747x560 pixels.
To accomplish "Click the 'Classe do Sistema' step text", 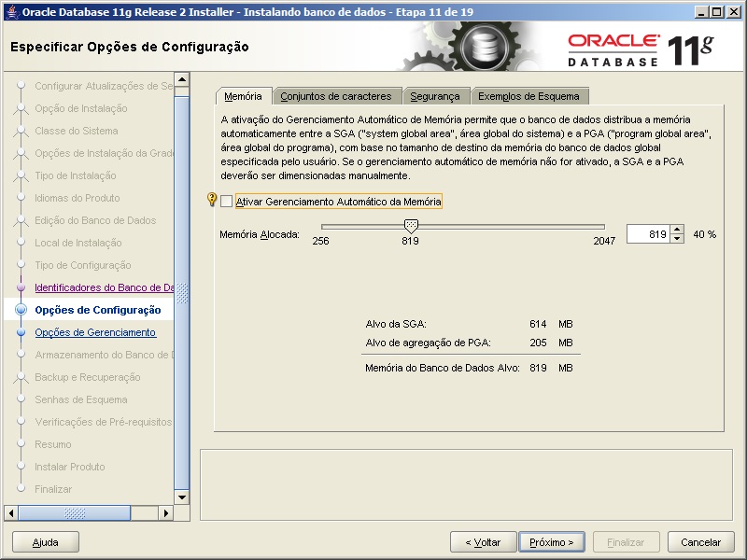I will click(x=77, y=131).
